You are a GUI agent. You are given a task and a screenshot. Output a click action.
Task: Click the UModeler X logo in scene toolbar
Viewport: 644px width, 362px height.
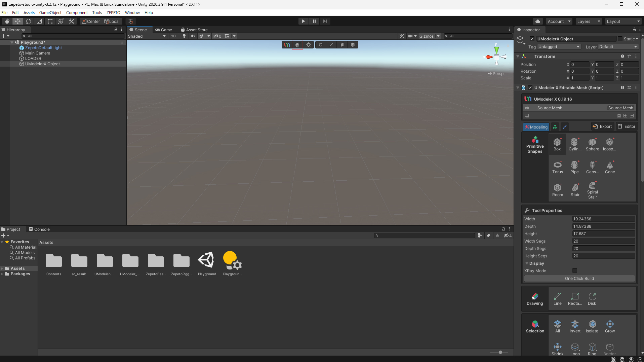pyautogui.click(x=287, y=45)
